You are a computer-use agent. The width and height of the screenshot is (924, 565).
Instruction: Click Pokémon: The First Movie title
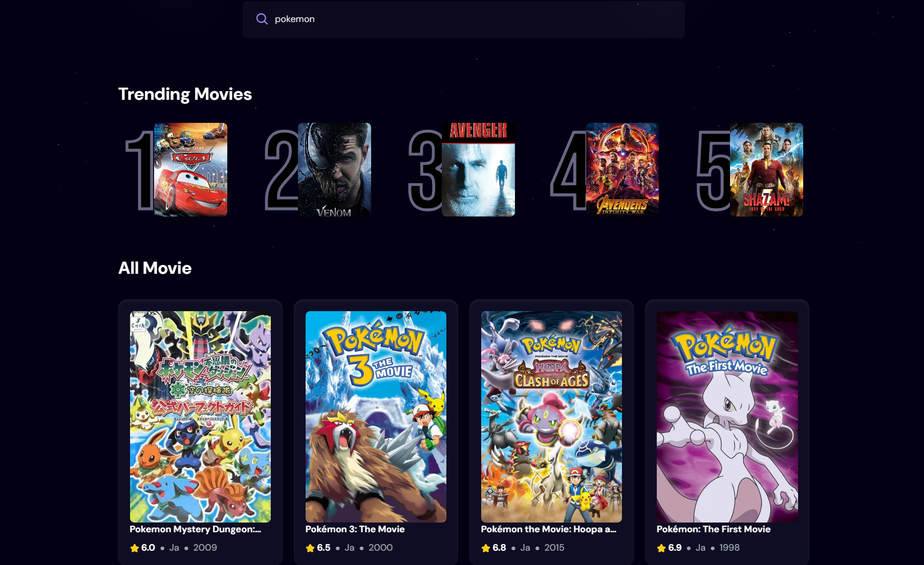(713, 529)
